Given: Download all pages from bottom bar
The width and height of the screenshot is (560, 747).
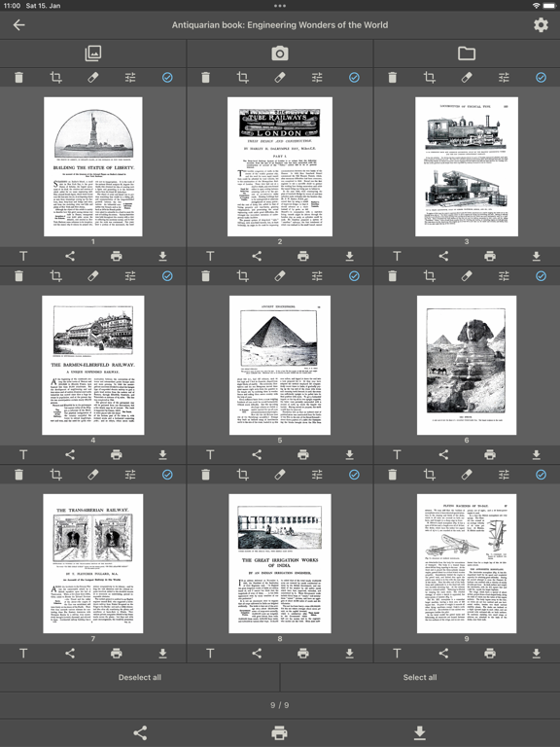Looking at the screenshot, I should point(420,732).
